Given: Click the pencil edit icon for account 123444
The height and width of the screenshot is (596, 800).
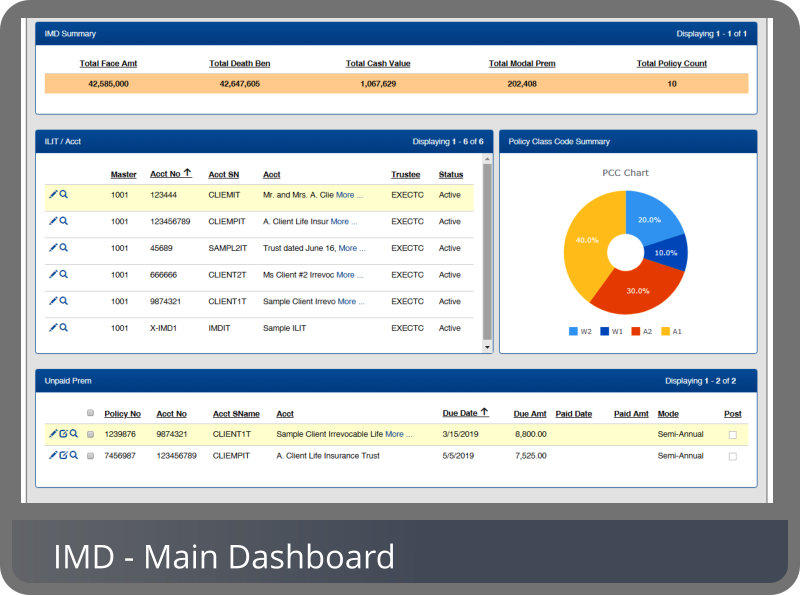Looking at the screenshot, I should coord(53,194).
